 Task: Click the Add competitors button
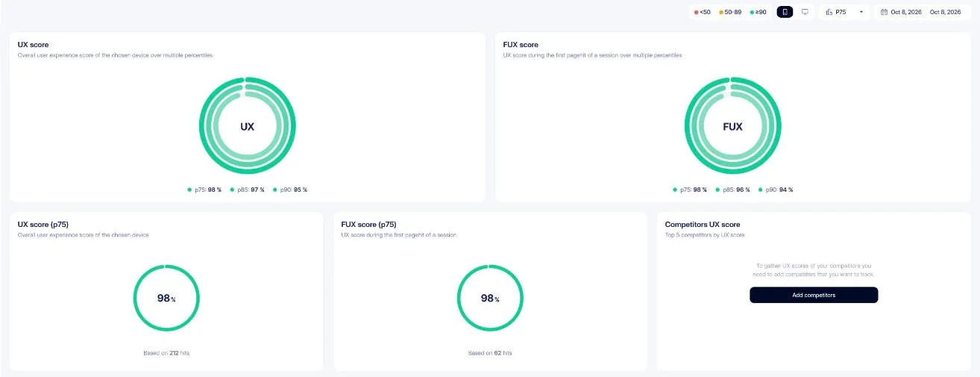(x=814, y=295)
